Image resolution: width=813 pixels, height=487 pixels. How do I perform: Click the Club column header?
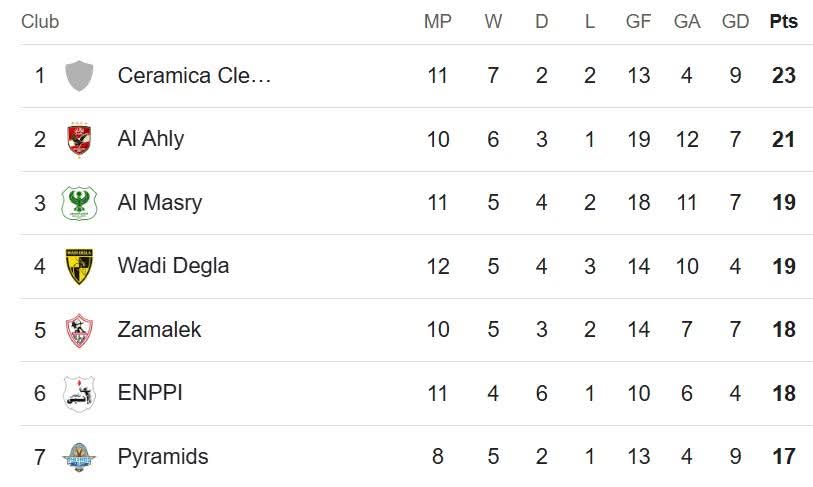click(40, 21)
